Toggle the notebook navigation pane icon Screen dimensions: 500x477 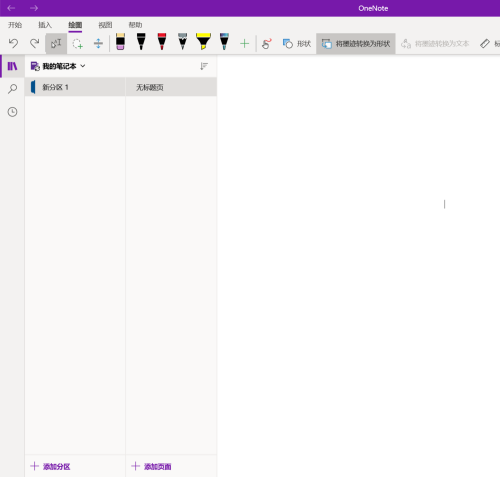pyautogui.click(x=12, y=66)
